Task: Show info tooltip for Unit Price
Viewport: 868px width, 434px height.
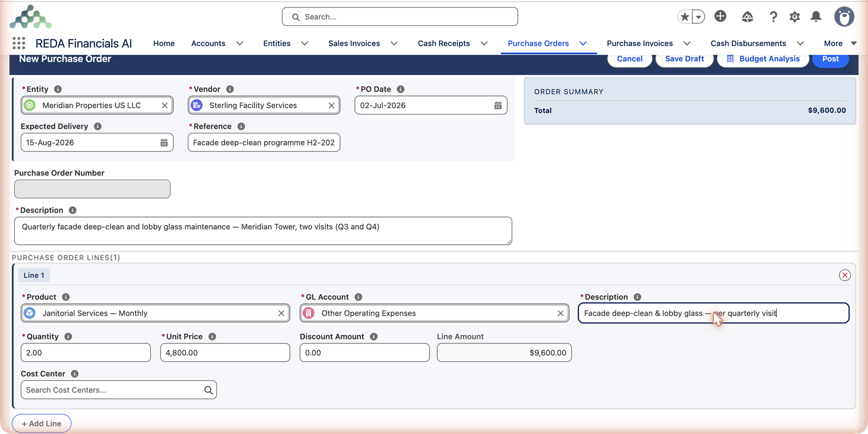Action: pos(212,336)
